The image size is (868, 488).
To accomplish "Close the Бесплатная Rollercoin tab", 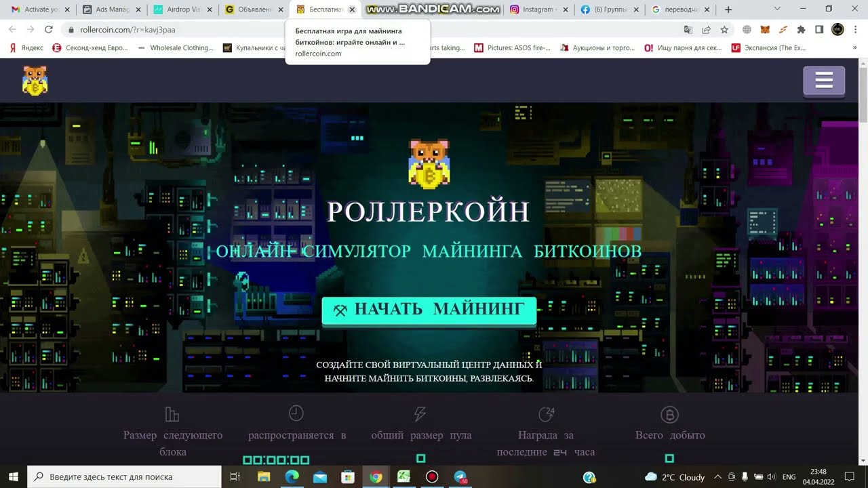I will 352,9.
